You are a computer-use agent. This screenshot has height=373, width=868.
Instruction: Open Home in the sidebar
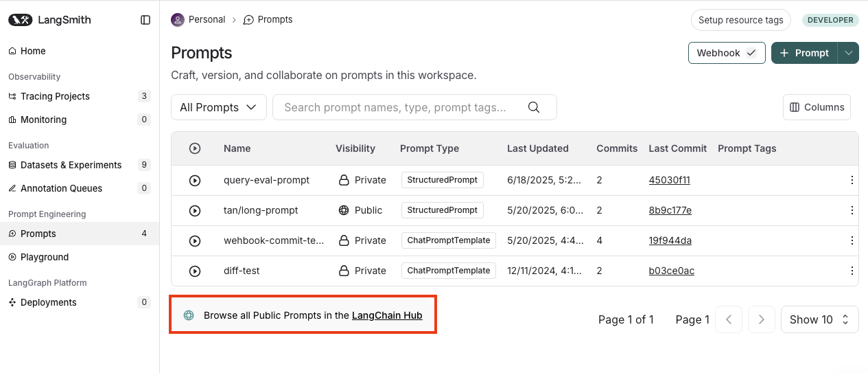click(80, 51)
